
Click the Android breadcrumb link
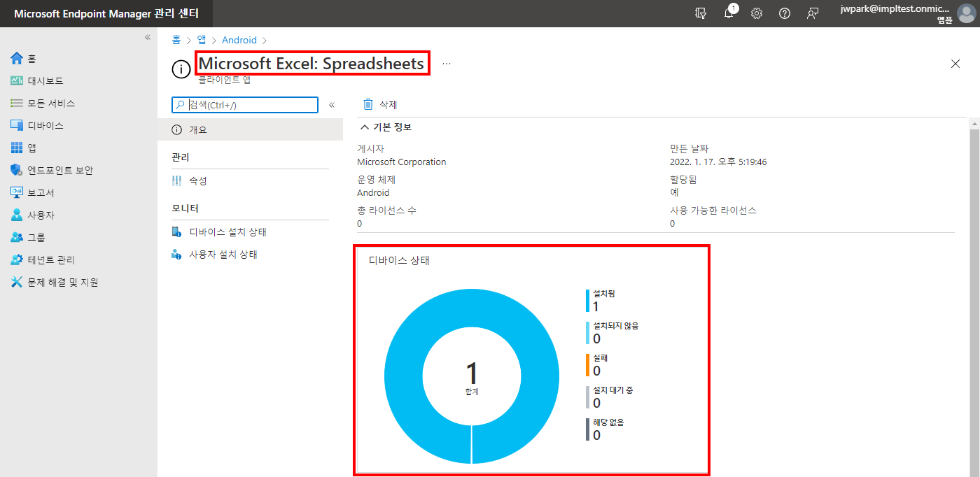[x=239, y=40]
